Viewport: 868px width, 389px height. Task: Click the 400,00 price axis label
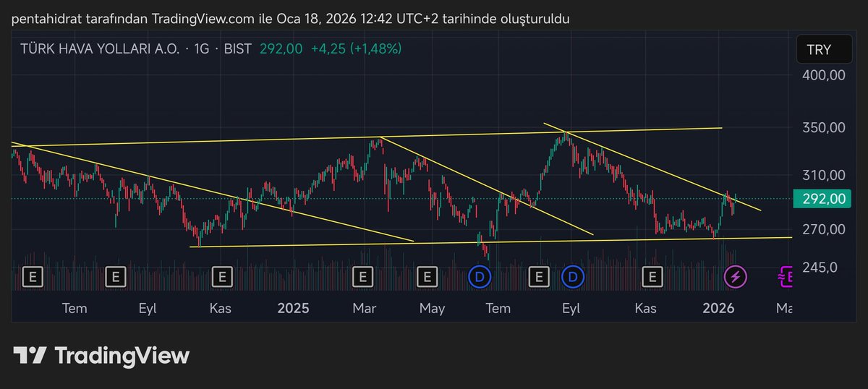[824, 76]
